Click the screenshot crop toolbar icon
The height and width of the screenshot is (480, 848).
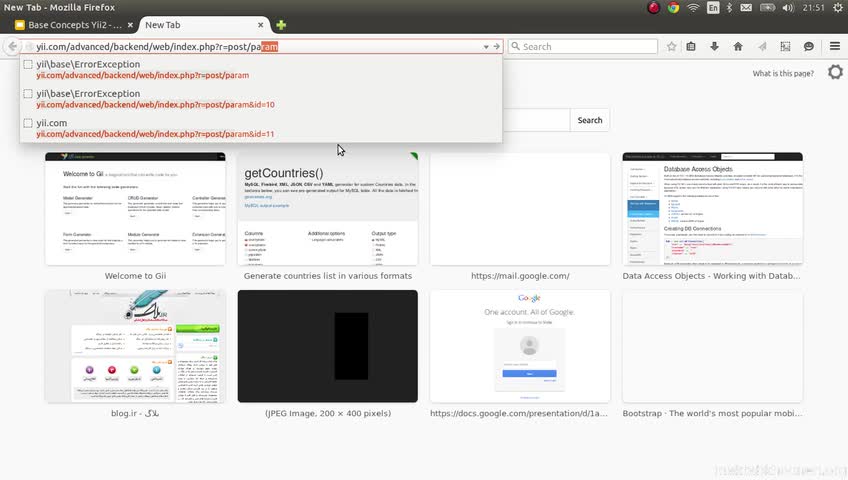click(x=785, y=46)
